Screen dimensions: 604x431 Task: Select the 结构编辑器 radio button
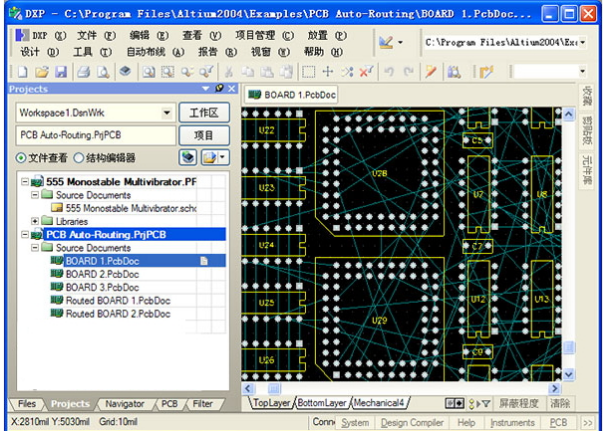coord(79,158)
